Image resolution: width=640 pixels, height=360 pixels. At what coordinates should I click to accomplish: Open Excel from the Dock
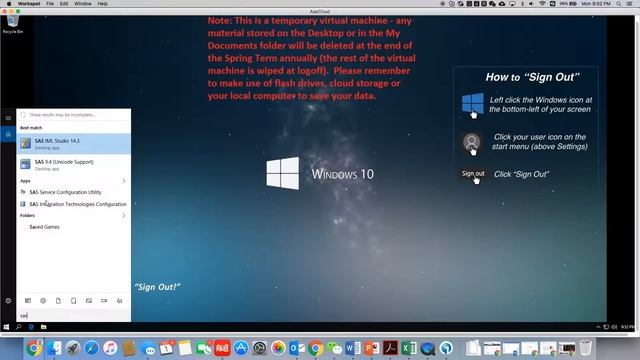(409, 348)
